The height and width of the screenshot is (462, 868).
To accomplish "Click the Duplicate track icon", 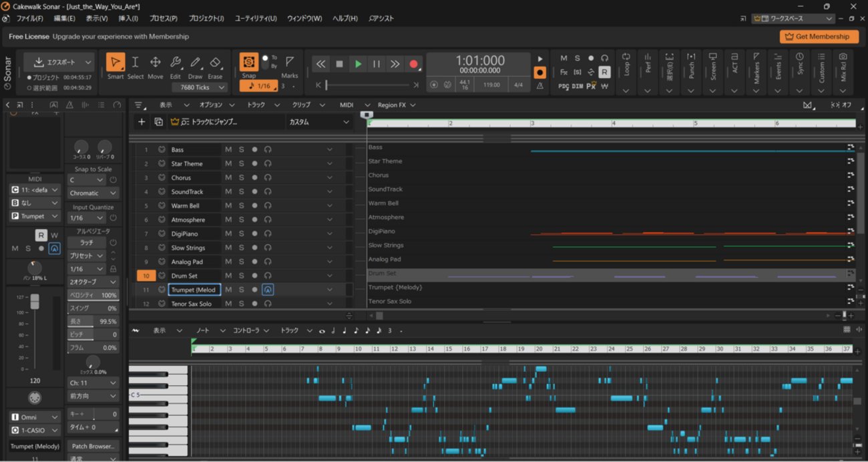I will 158,122.
